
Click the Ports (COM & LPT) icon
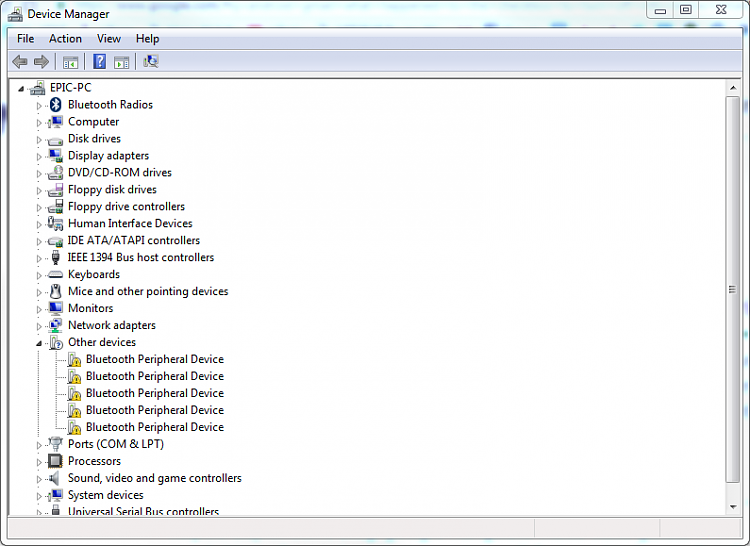click(x=55, y=444)
